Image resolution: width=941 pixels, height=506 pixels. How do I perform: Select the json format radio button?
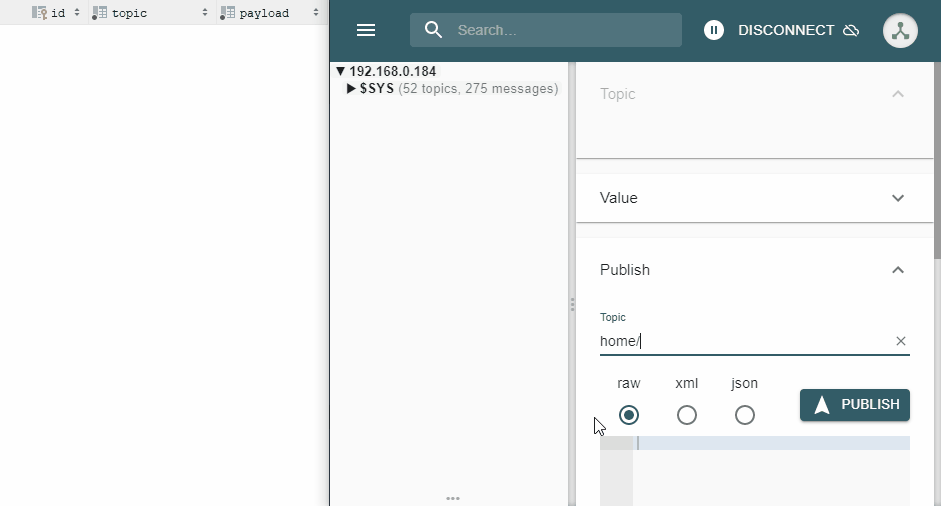[745, 415]
